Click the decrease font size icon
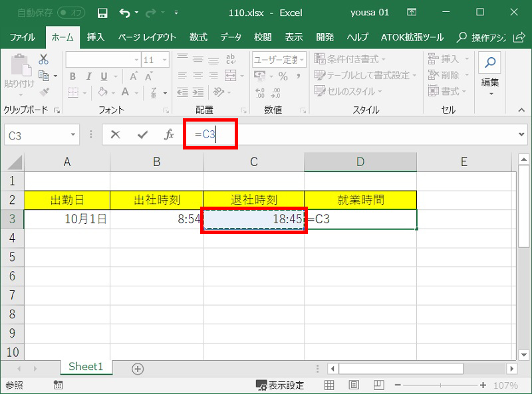Viewport: 532px width, 394px height. tap(148, 76)
